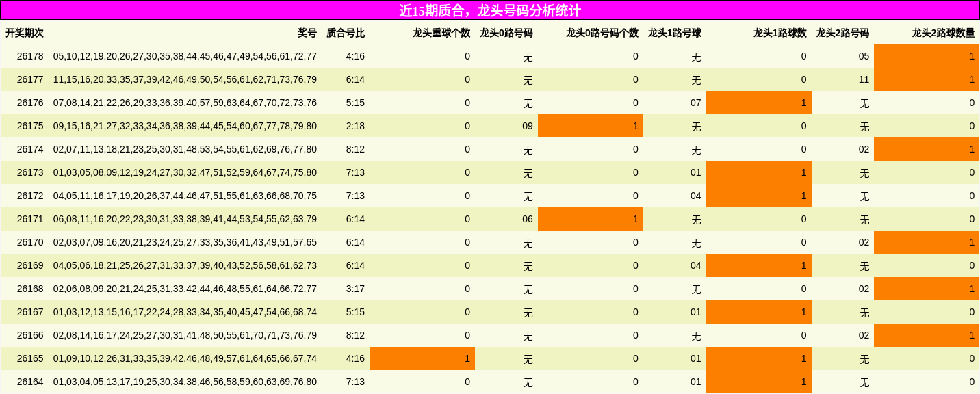Click 龙头0路号码 value 09 in row 26175

[527, 126]
